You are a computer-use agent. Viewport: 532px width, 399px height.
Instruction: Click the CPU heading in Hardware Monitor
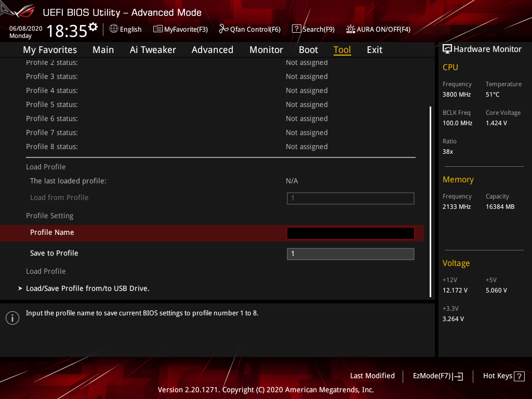pos(450,67)
